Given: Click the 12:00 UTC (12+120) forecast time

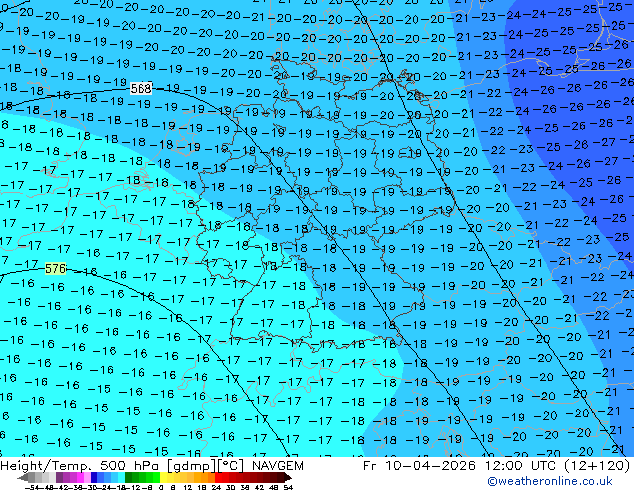Looking at the screenshot, I should tap(557, 465).
